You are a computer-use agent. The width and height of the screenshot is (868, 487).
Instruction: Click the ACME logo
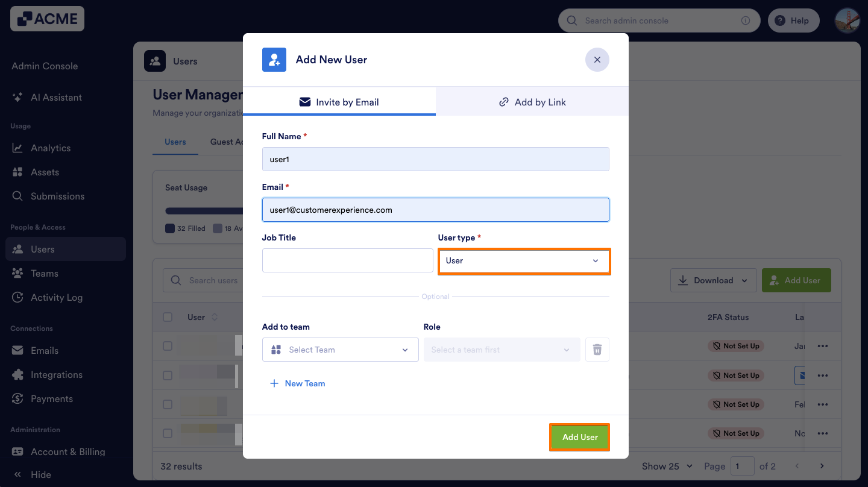(x=47, y=19)
